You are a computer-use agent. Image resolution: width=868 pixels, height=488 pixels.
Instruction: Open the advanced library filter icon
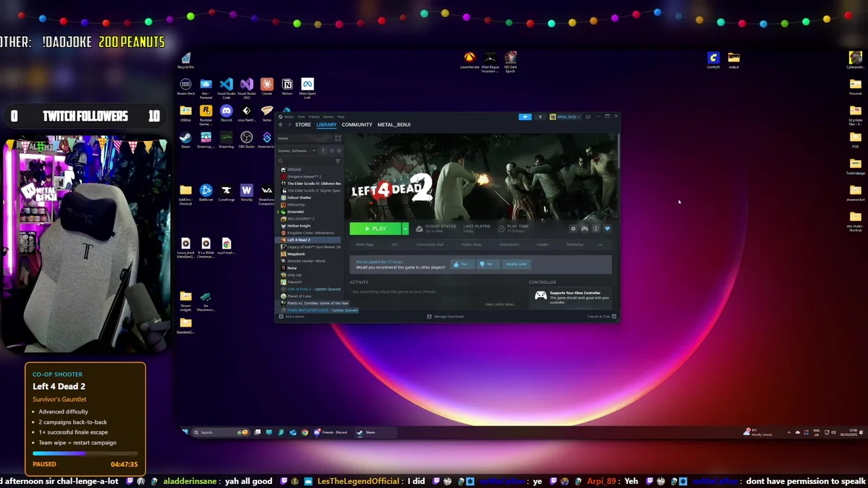tap(338, 161)
